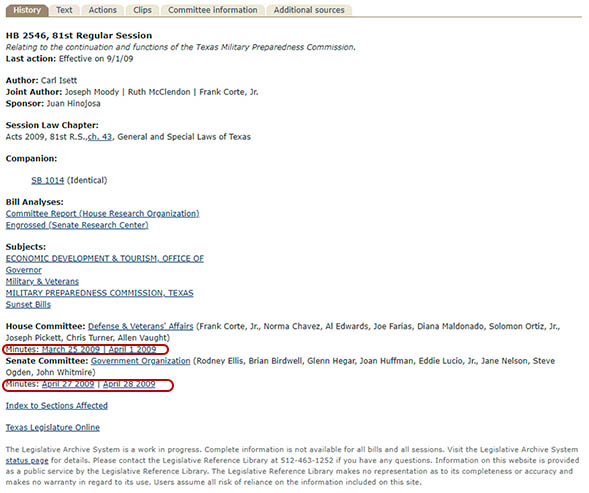
Task: Select the Governor subject link
Action: tap(24, 270)
